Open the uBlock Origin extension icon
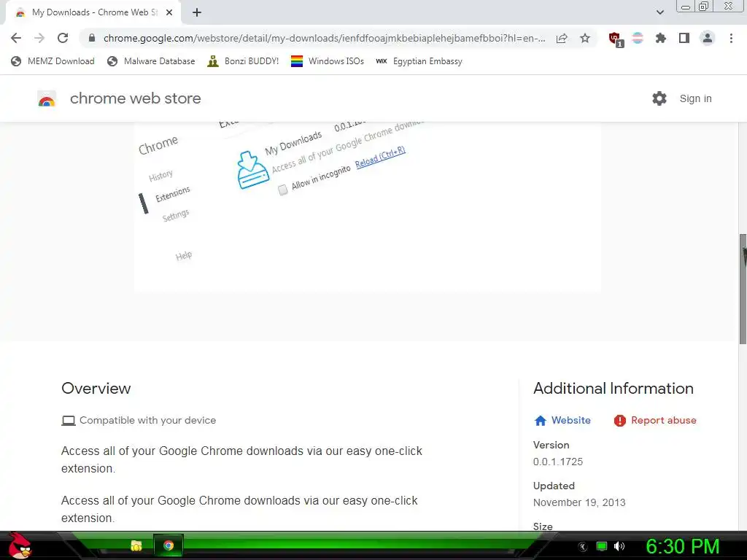This screenshot has height=560, width=747. [616, 39]
